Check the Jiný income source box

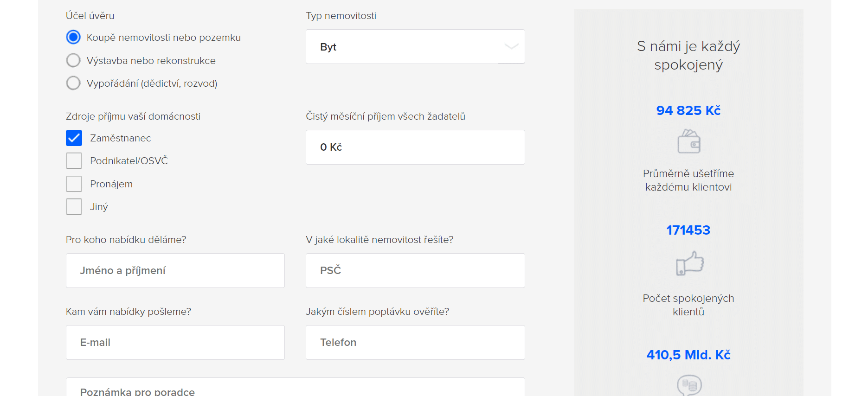tap(74, 206)
